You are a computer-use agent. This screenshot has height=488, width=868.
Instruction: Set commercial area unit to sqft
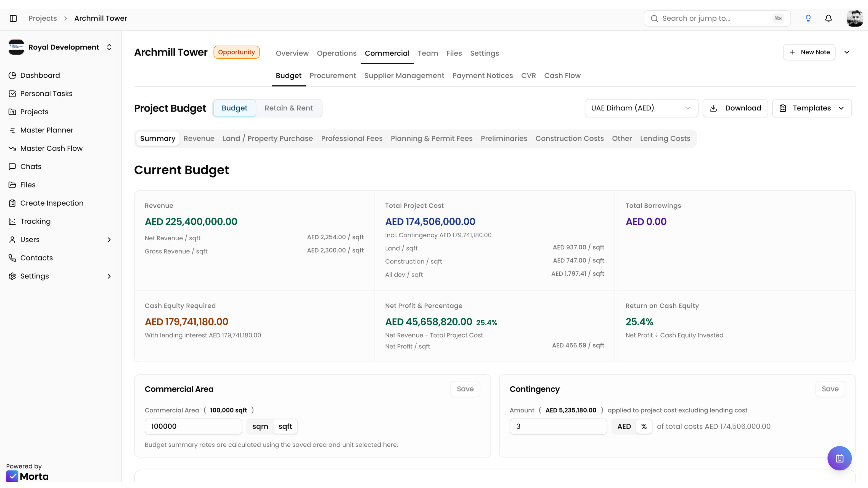(285, 426)
